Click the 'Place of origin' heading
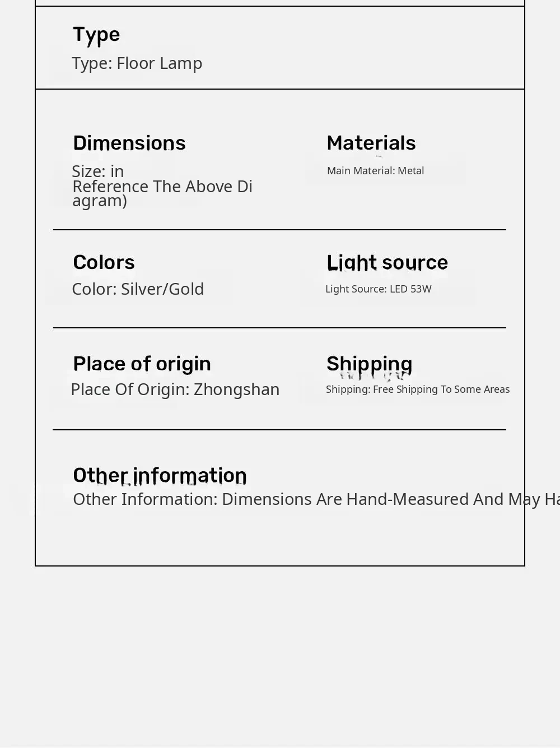Viewport: 560px width, 752px height. point(142,364)
